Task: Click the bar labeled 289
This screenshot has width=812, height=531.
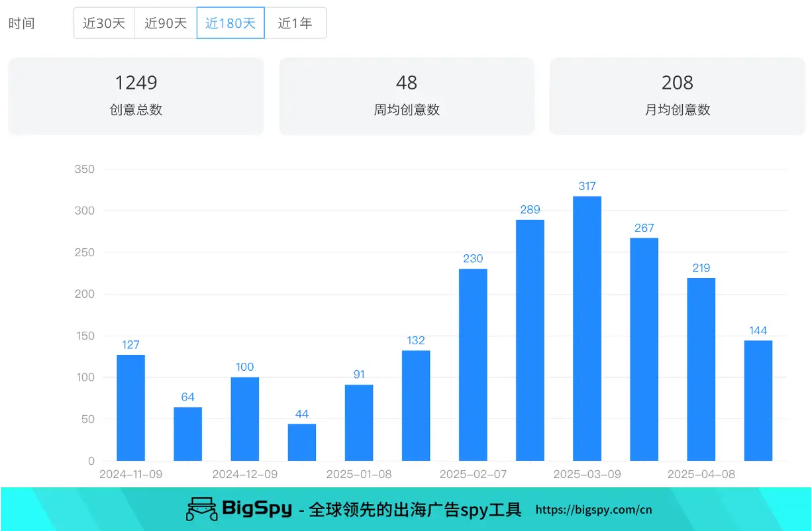Action: pos(530,340)
